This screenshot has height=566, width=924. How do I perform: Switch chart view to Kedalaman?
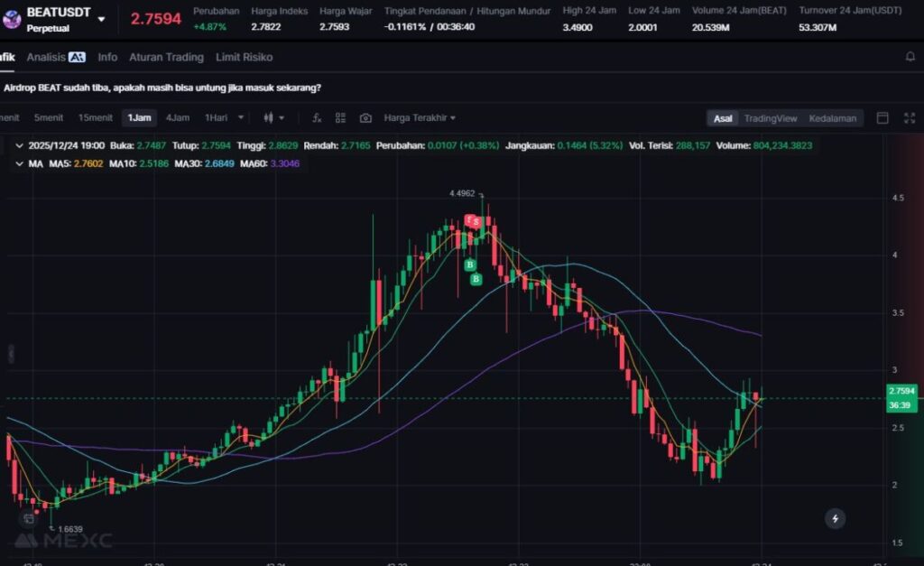pos(832,118)
